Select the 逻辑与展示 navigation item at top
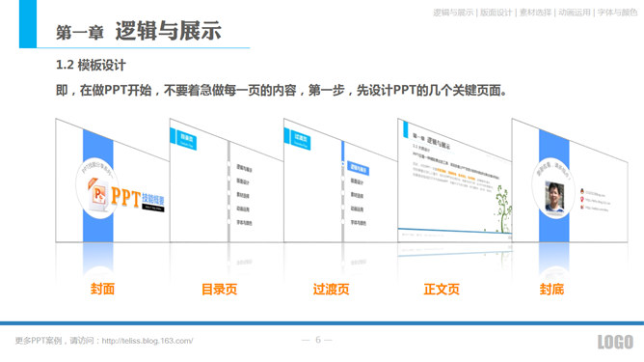644x362 pixels. [x=453, y=13]
